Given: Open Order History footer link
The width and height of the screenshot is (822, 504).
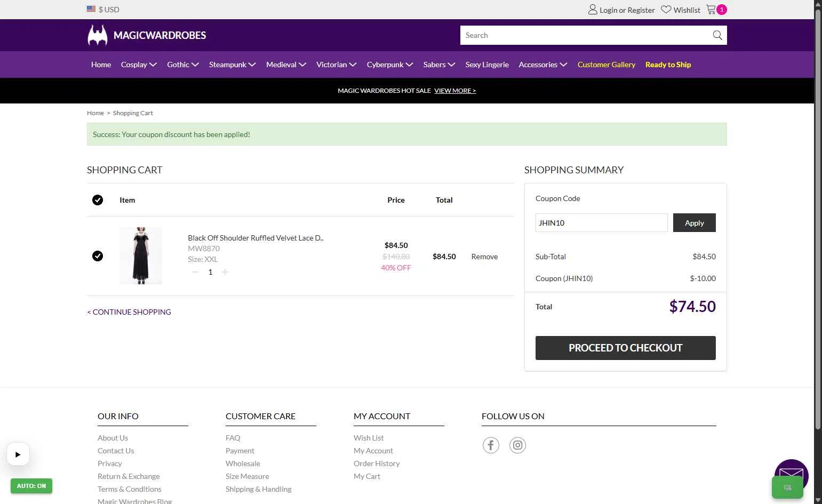Looking at the screenshot, I should tap(377, 463).
